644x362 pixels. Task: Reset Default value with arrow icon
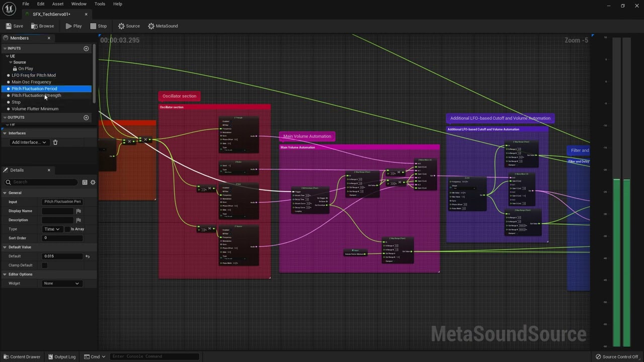tap(88, 256)
